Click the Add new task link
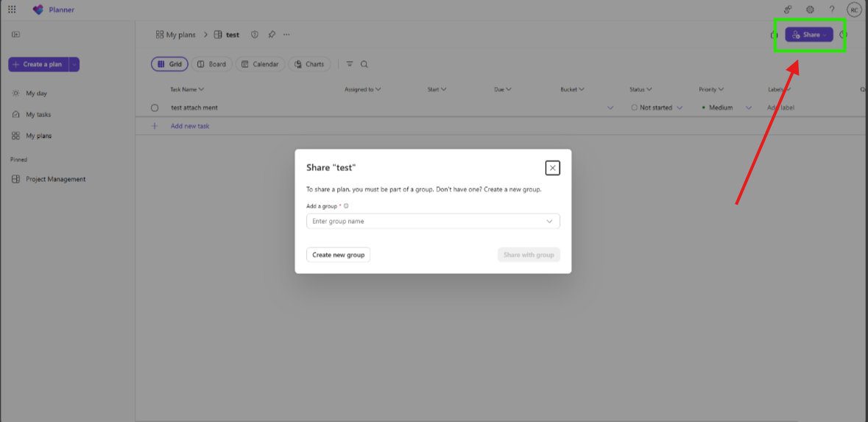Viewport: 868px width, 422px height. coord(190,126)
